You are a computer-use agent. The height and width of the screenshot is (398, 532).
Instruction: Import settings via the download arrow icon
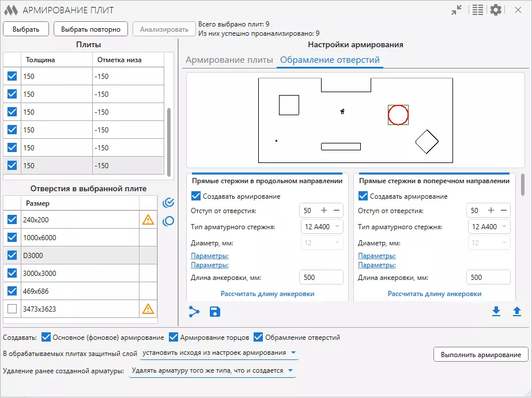[496, 312]
